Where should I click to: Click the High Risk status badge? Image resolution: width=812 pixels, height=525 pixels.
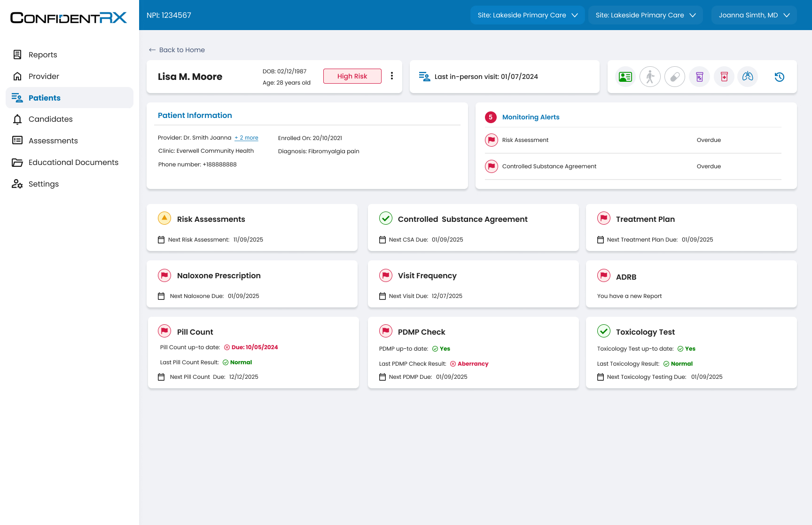pyautogui.click(x=352, y=76)
